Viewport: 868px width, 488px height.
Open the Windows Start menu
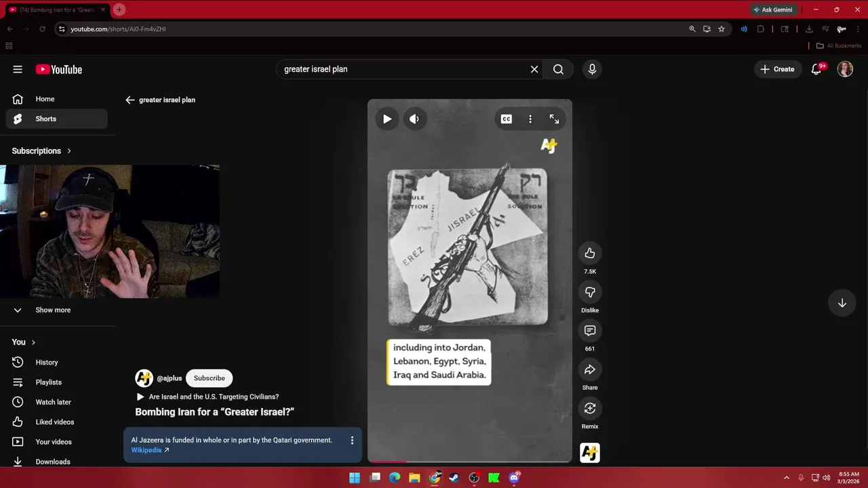coord(355,478)
